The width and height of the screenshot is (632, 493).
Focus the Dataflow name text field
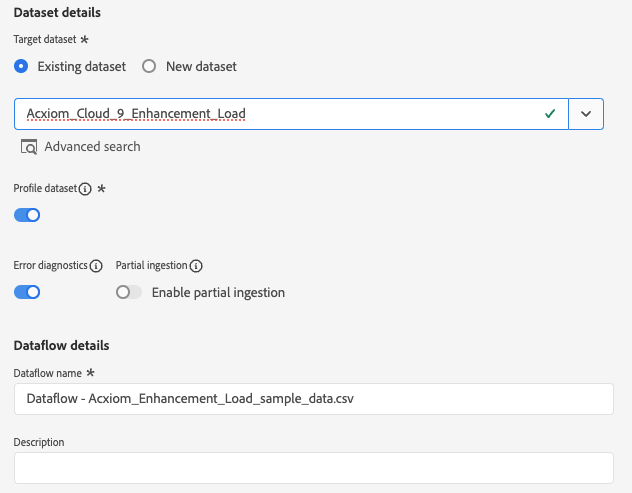(x=313, y=398)
